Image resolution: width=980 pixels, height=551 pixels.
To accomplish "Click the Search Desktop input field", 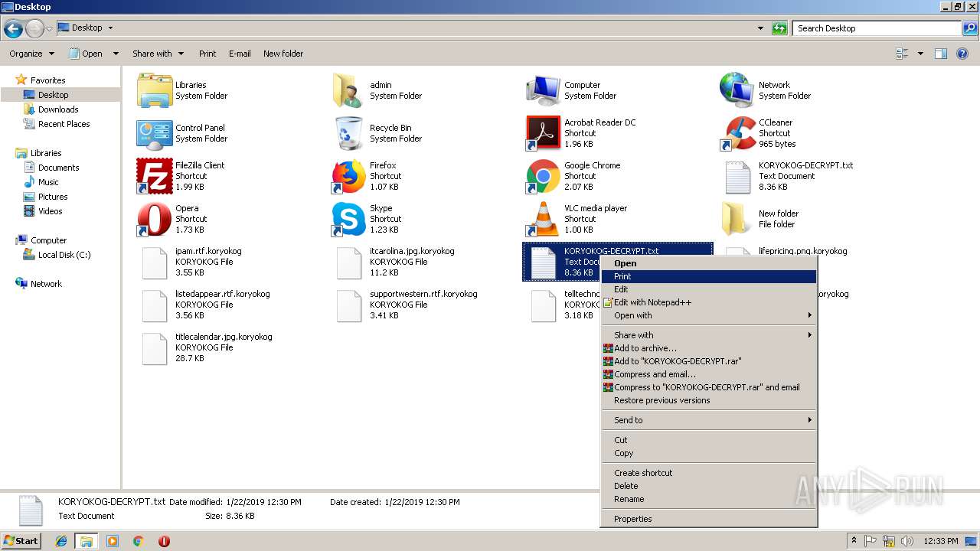I will point(877,28).
